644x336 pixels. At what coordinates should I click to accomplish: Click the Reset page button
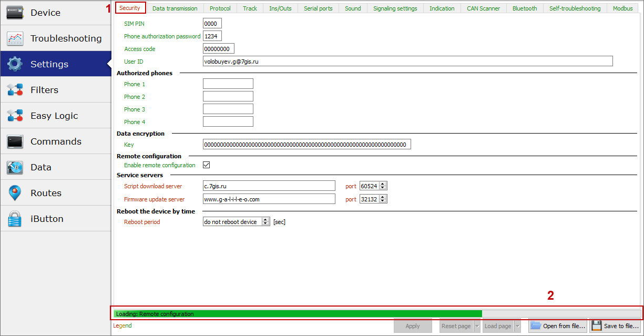[x=456, y=326]
